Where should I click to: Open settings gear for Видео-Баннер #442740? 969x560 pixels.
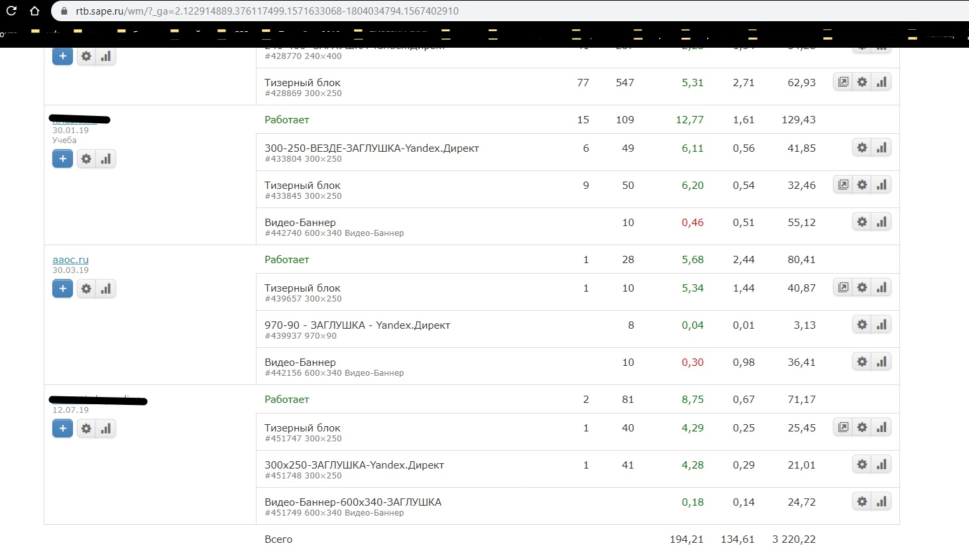pyautogui.click(x=862, y=222)
